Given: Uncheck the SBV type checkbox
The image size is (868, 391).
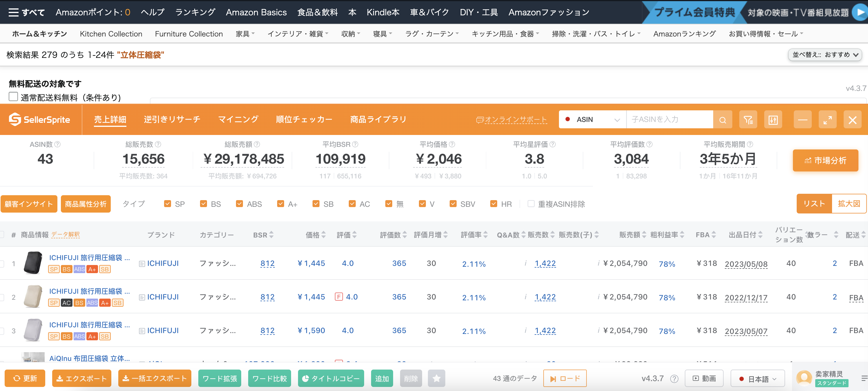Looking at the screenshot, I should tap(453, 204).
